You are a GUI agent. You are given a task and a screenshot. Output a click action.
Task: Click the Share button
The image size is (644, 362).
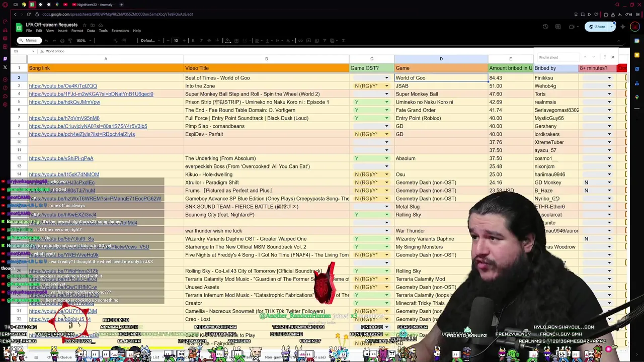(x=597, y=27)
